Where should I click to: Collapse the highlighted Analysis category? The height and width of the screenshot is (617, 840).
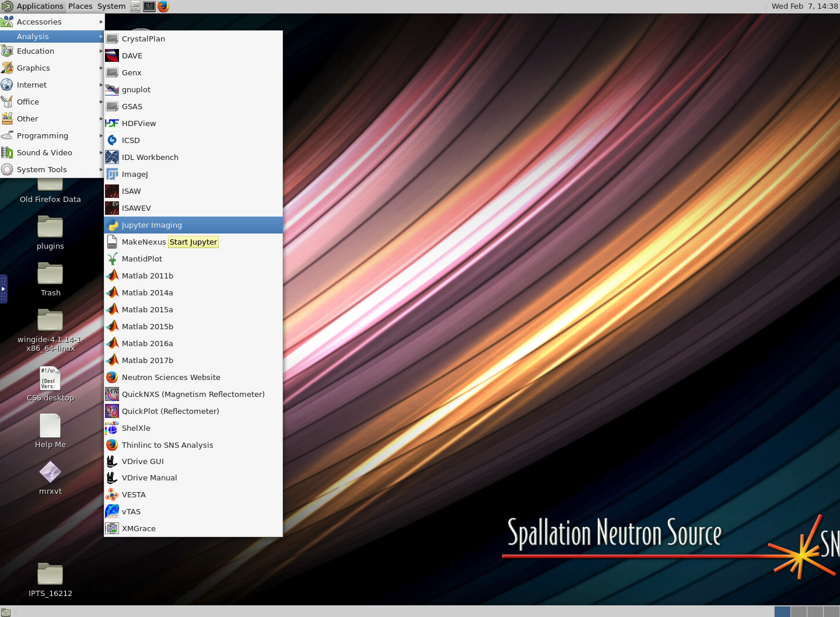click(x=52, y=36)
